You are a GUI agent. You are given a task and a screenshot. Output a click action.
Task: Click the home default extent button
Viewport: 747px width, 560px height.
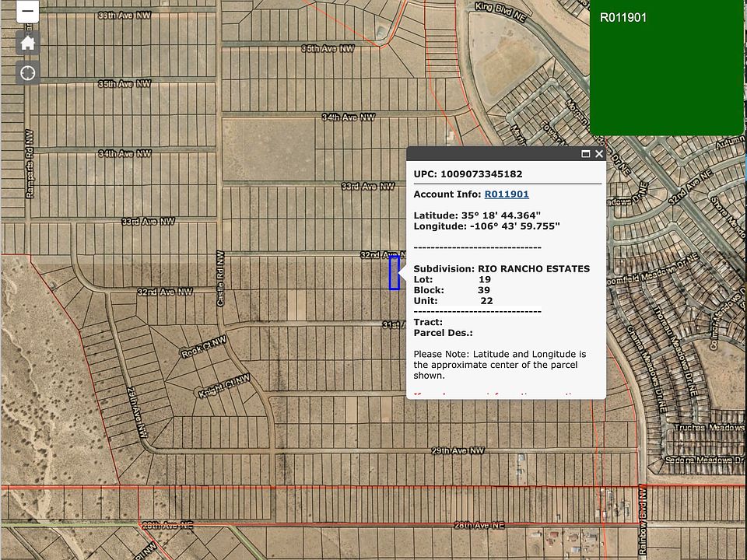(27, 43)
